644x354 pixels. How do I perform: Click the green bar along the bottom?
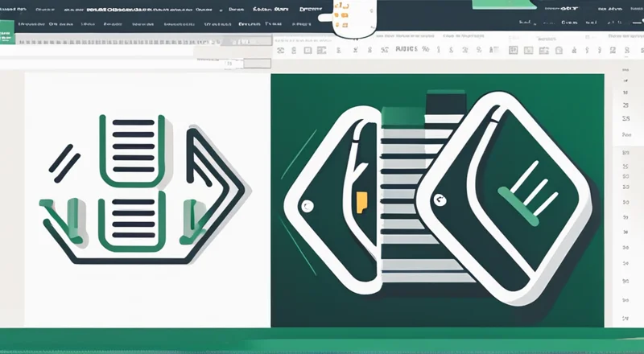click(x=322, y=341)
